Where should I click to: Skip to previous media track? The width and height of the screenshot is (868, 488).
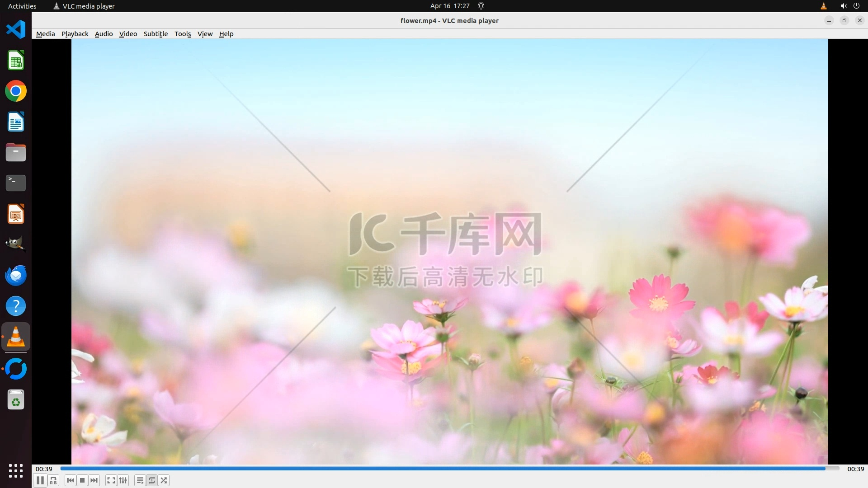[71, 480]
